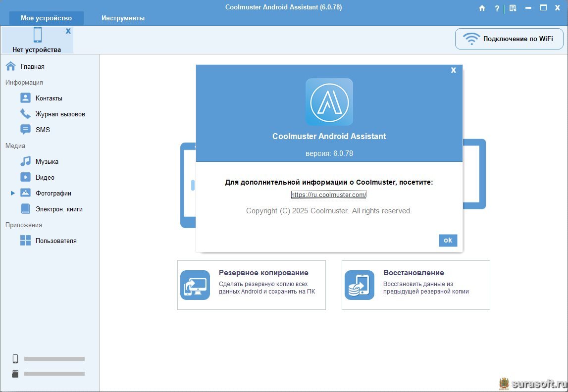This screenshot has width=568, height=392.
Task: Open the home icon in title bar
Action: 482,8
